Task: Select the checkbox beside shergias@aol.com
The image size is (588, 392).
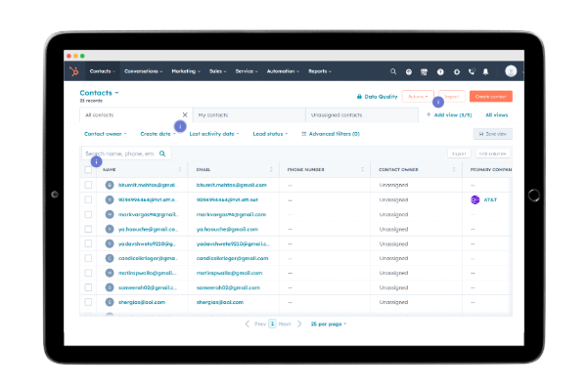Action: coord(88,303)
